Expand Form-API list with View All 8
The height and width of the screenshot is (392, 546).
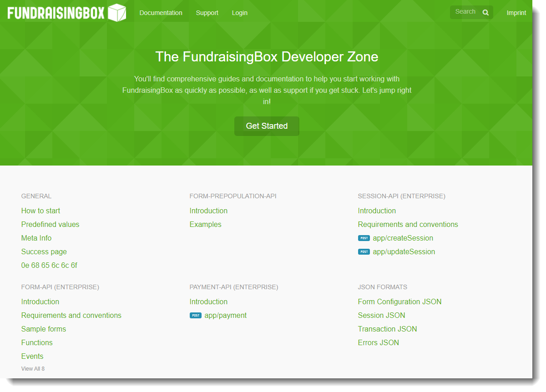point(33,369)
